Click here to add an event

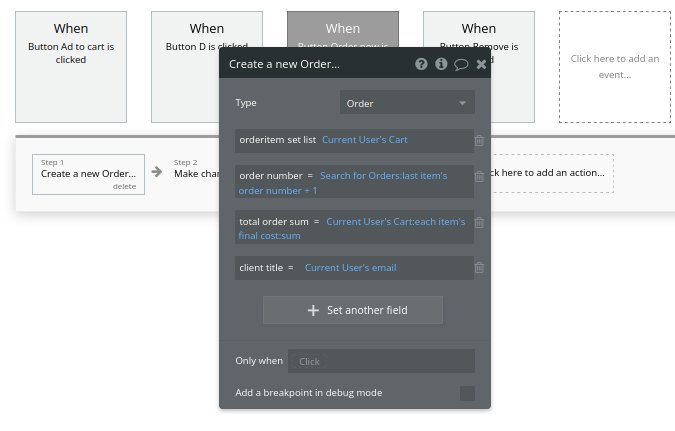(x=614, y=66)
